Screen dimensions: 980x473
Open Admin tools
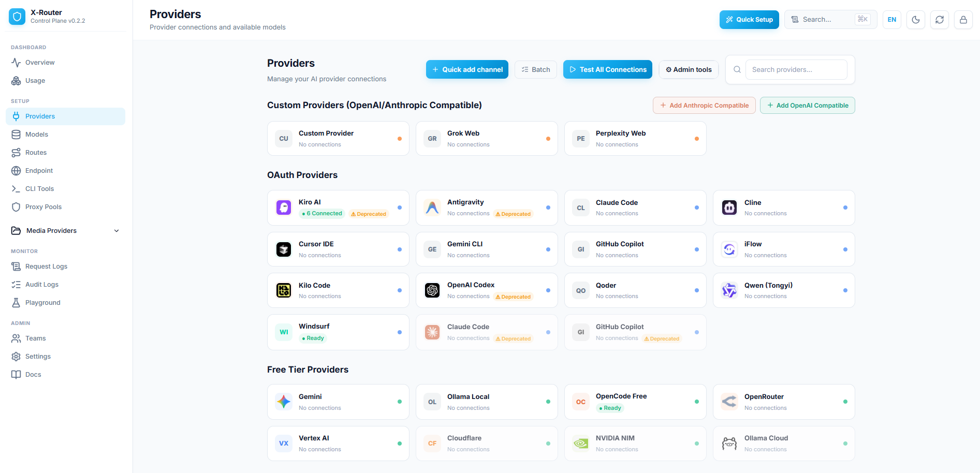point(689,69)
